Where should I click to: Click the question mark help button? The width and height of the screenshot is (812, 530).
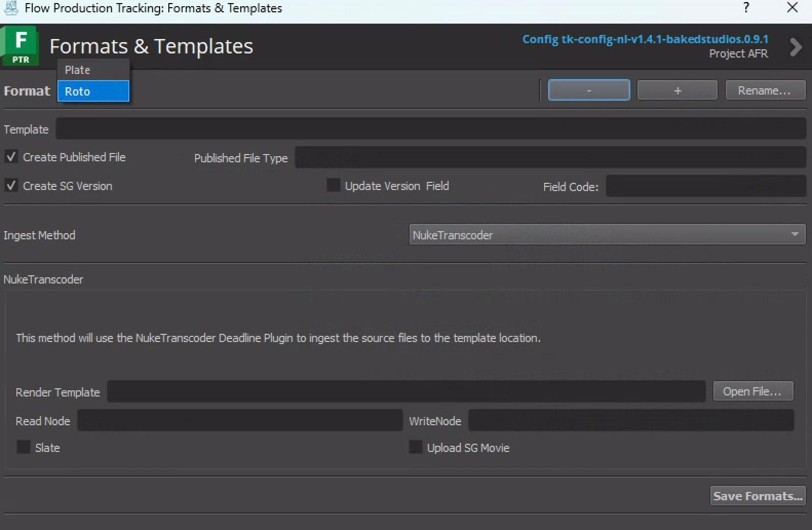click(746, 8)
